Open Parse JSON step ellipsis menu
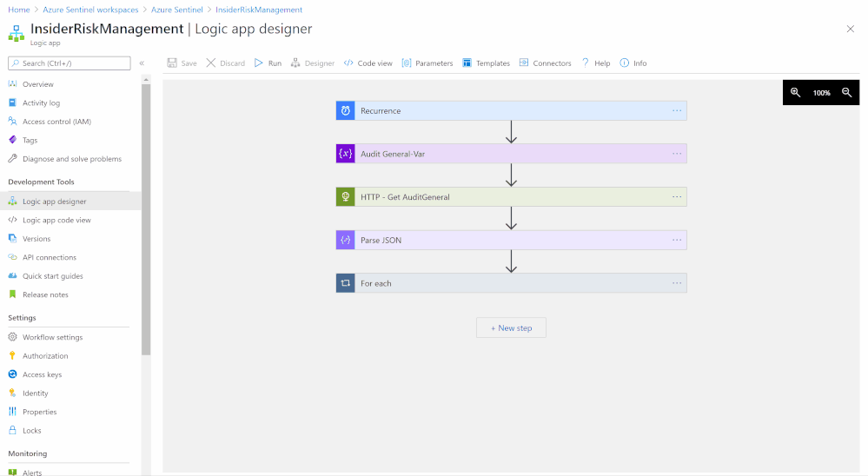 click(x=677, y=241)
